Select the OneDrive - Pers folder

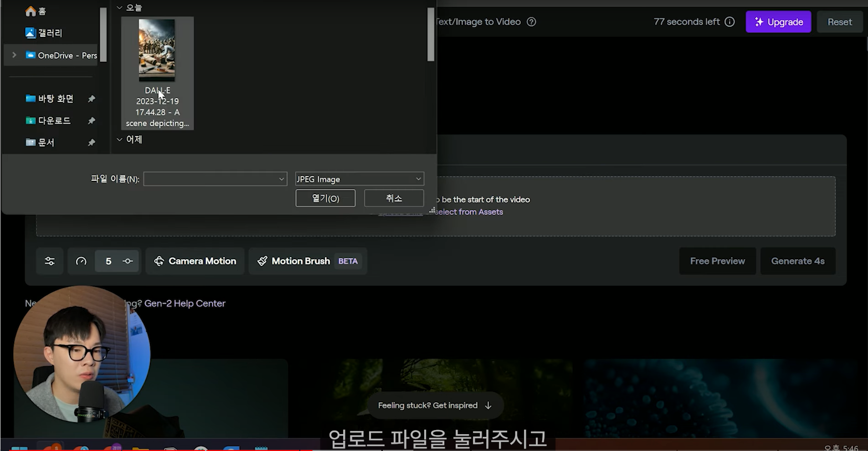point(61,55)
